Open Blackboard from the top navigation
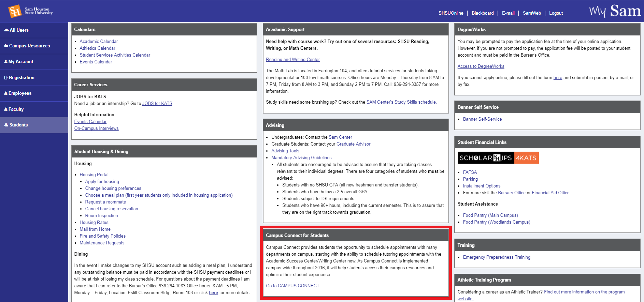 (x=483, y=13)
